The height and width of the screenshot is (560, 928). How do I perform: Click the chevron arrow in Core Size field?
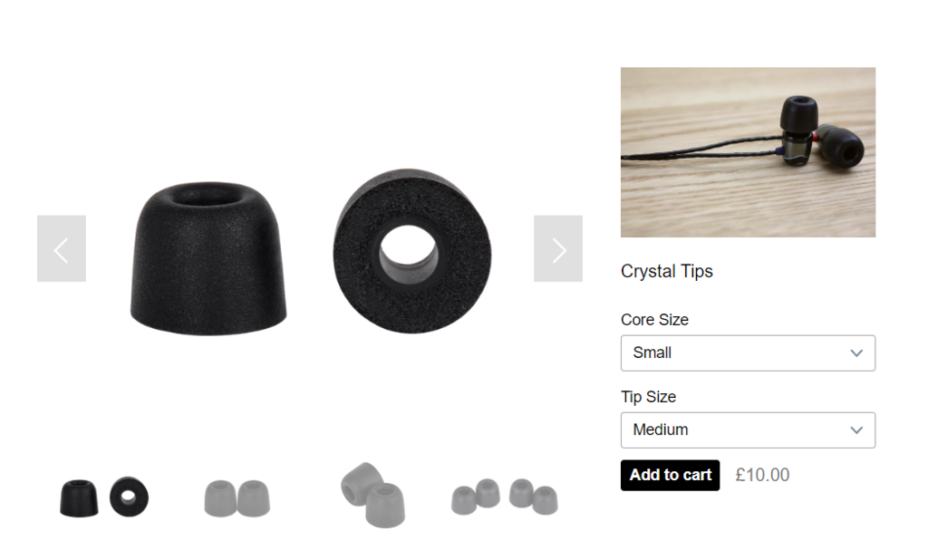click(x=856, y=353)
